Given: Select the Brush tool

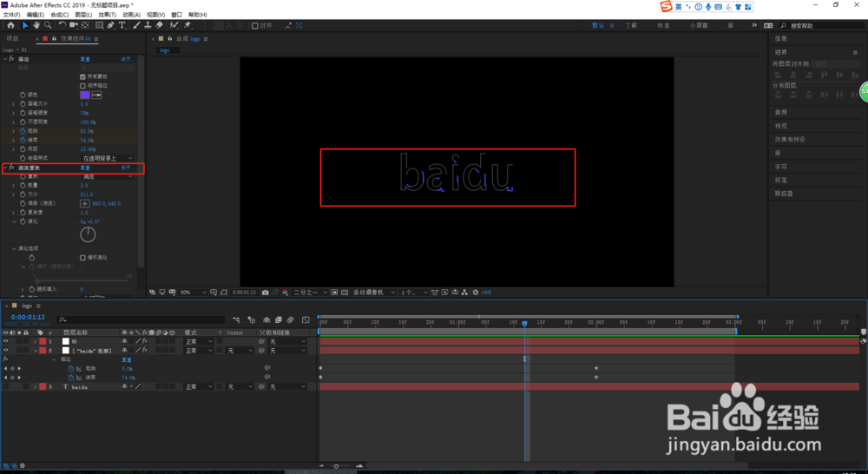Looking at the screenshot, I should tap(136, 25).
